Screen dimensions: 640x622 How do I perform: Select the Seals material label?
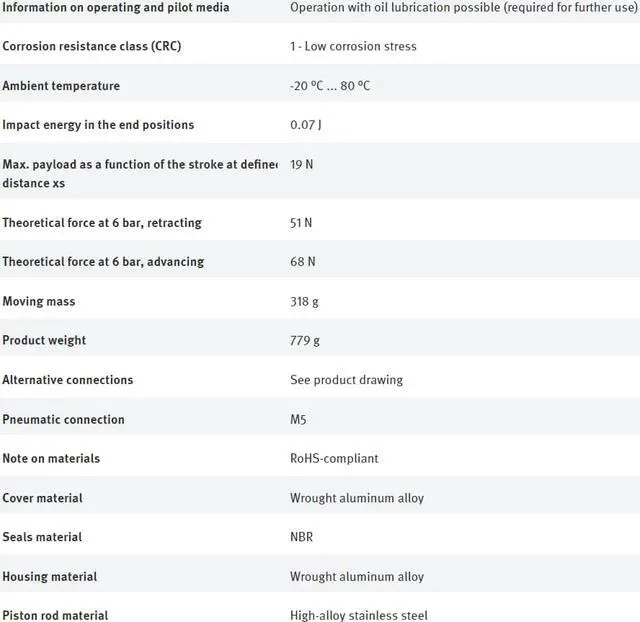(42, 537)
